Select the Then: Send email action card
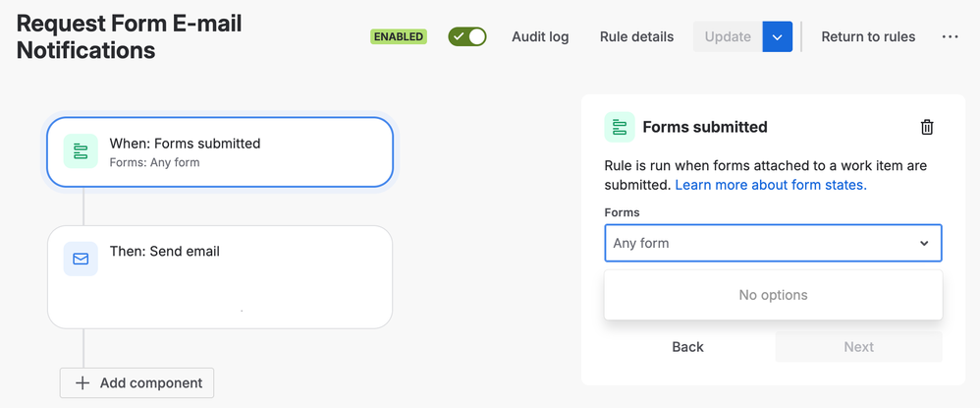The image size is (980, 408). pos(220,276)
